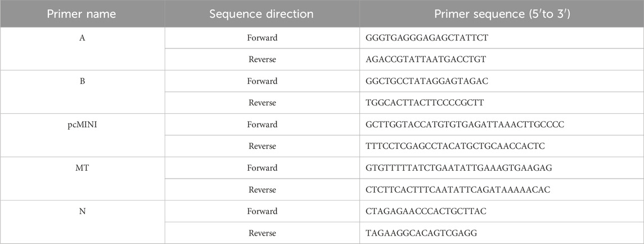Select primer name cell A
This screenshot has height=244, width=644.
pos(82,38)
